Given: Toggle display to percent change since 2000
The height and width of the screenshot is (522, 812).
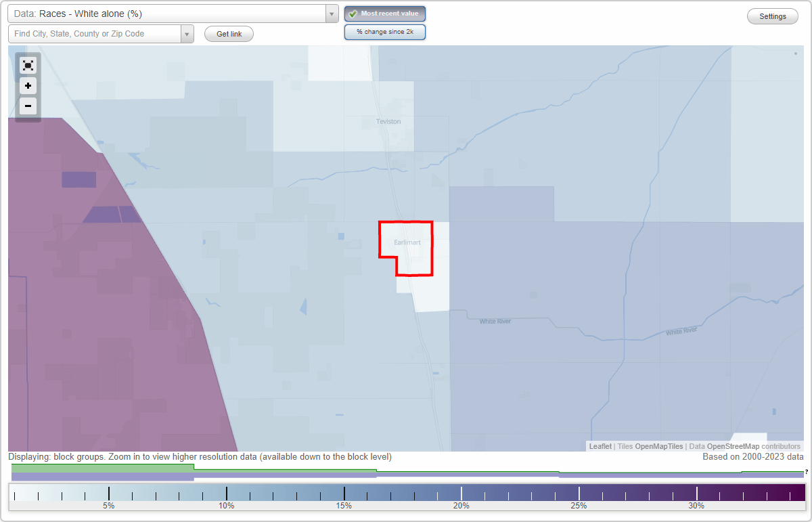Looking at the screenshot, I should tap(384, 31).
